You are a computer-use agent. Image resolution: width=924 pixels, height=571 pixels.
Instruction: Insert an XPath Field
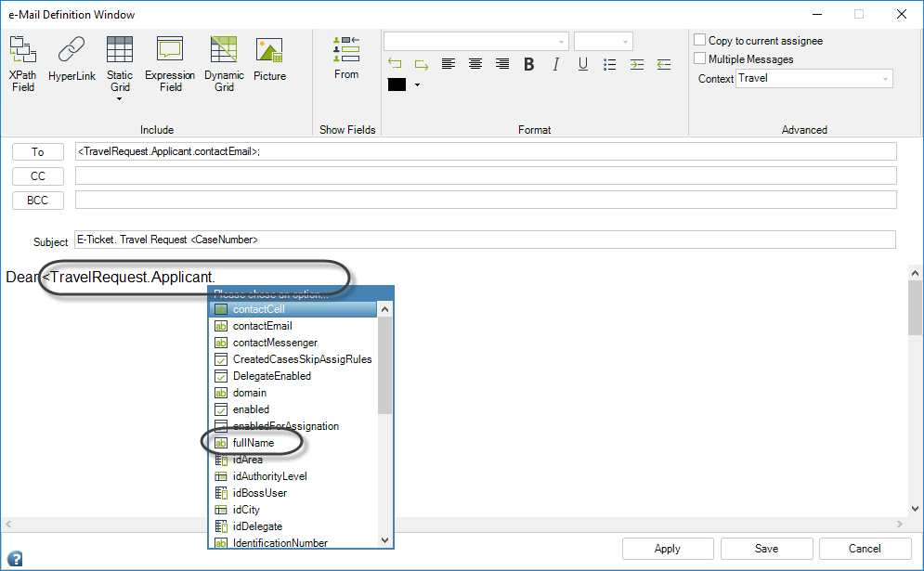click(23, 64)
